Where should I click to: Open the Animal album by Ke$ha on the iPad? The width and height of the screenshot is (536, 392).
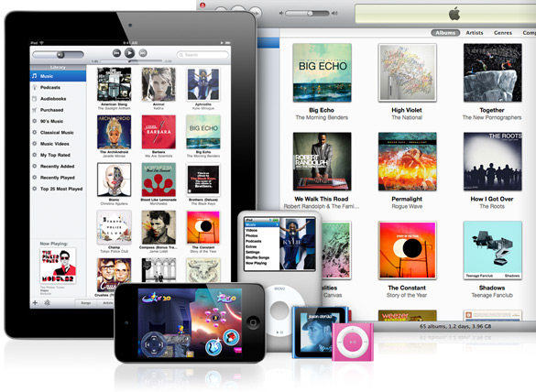[159, 84]
